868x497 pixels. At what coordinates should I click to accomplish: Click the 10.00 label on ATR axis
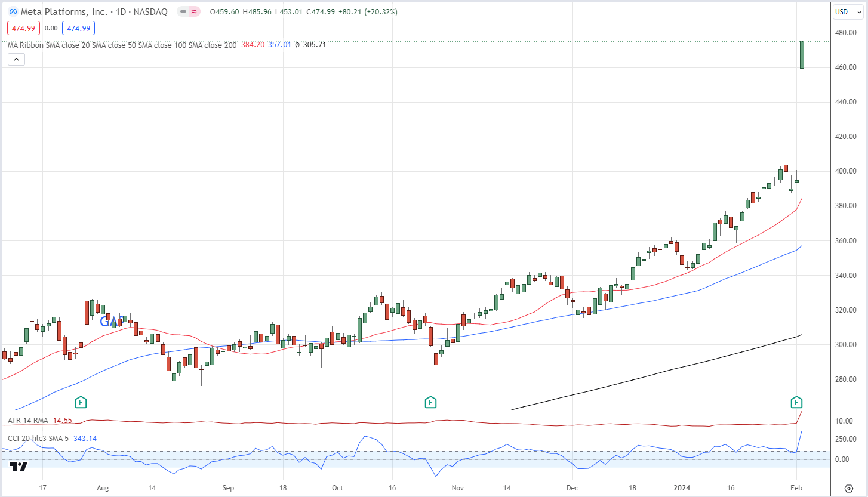844,421
